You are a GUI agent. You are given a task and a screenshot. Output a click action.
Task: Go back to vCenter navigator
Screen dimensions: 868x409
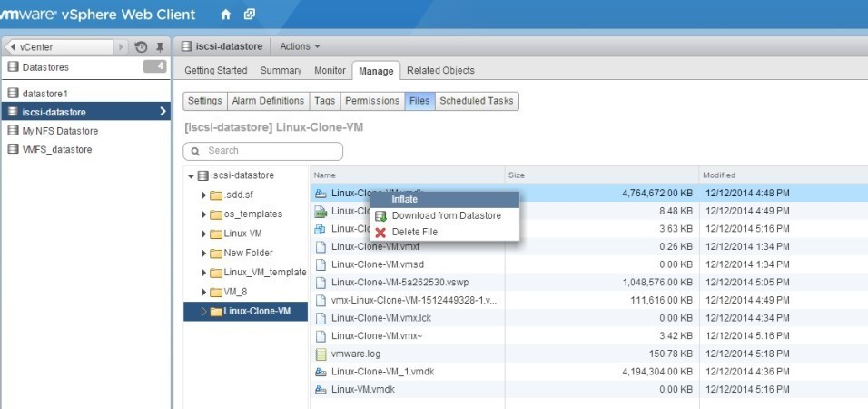[x=59, y=47]
